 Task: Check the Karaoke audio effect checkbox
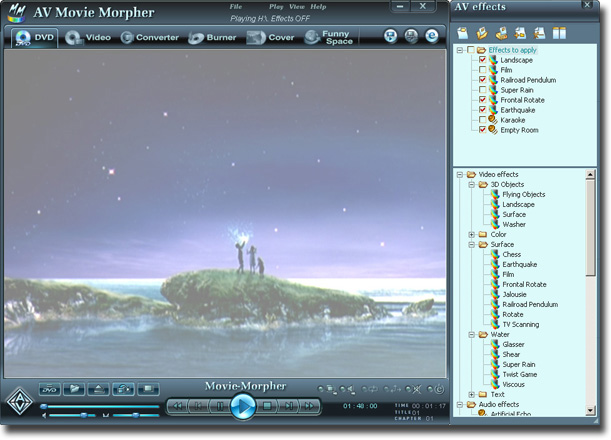[x=482, y=120]
